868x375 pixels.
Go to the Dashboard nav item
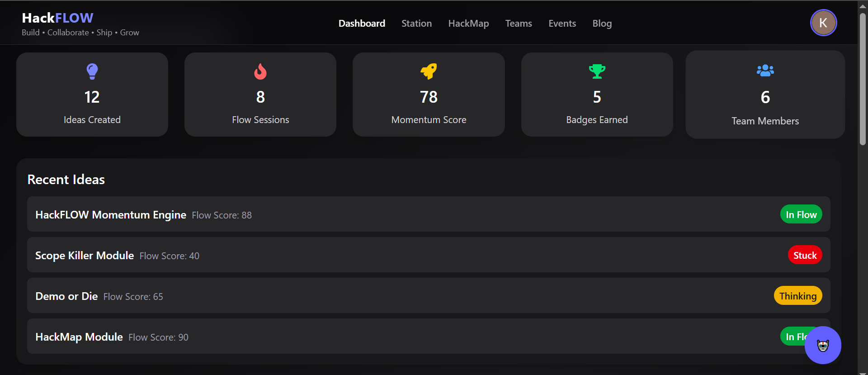click(362, 24)
